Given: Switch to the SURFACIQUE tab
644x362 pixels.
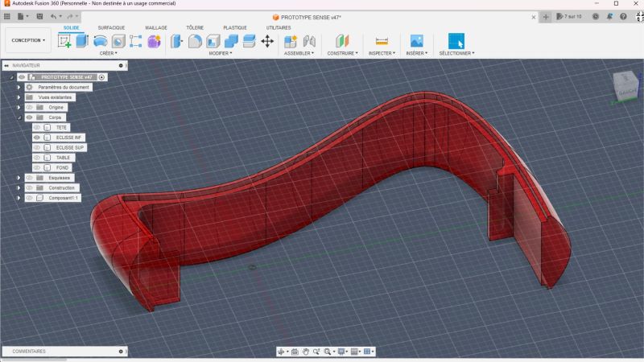Looking at the screenshot, I should [x=111, y=27].
